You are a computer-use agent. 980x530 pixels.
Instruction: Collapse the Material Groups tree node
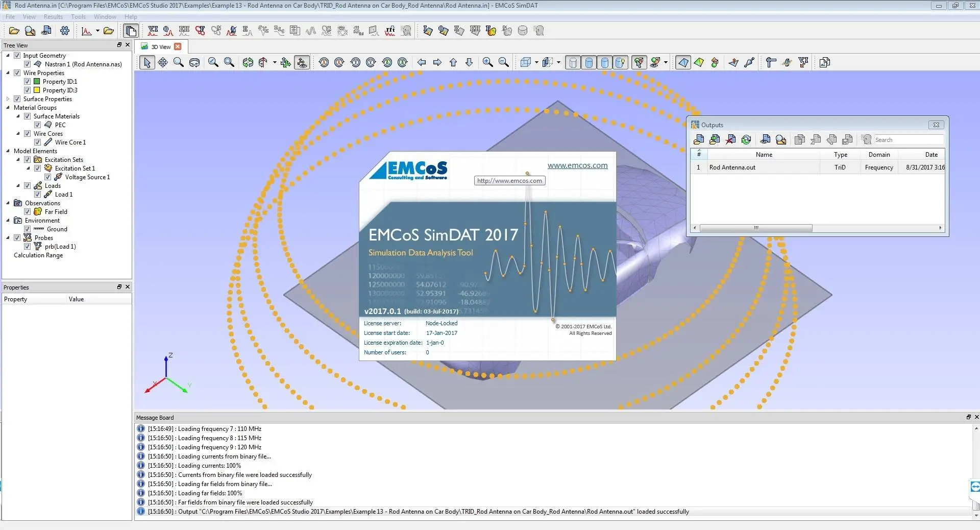(8, 107)
